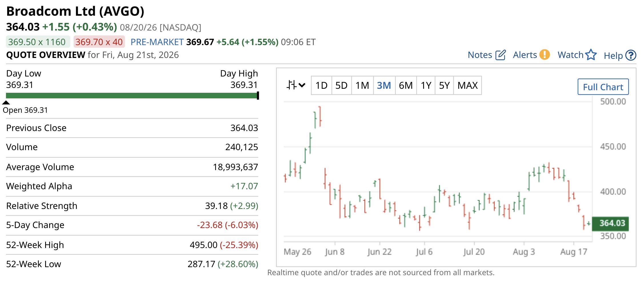Image resolution: width=644 pixels, height=282 pixels.
Task: Click the Previous Close row label
Action: [36, 128]
